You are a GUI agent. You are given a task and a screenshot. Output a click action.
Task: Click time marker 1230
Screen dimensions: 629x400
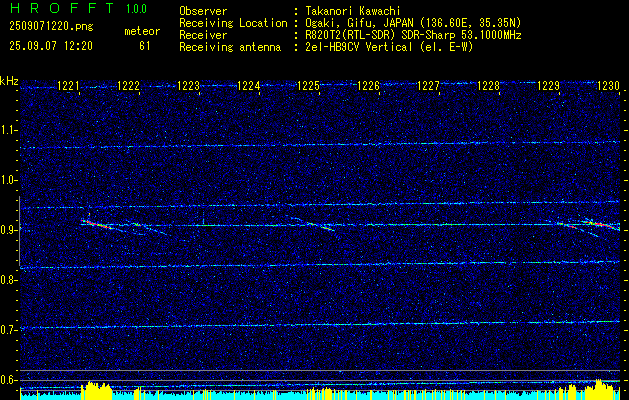(x=608, y=86)
